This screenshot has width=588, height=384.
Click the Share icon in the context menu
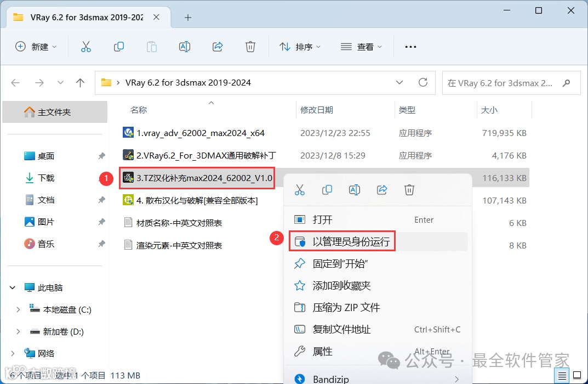382,190
